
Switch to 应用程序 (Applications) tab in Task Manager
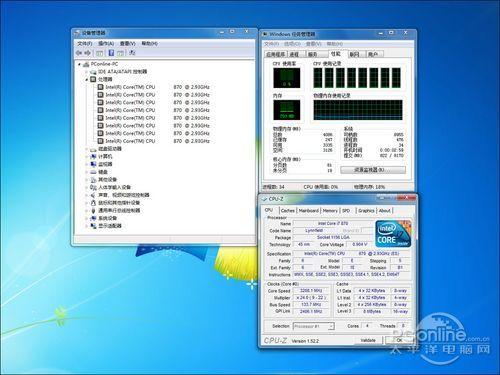[276, 54]
